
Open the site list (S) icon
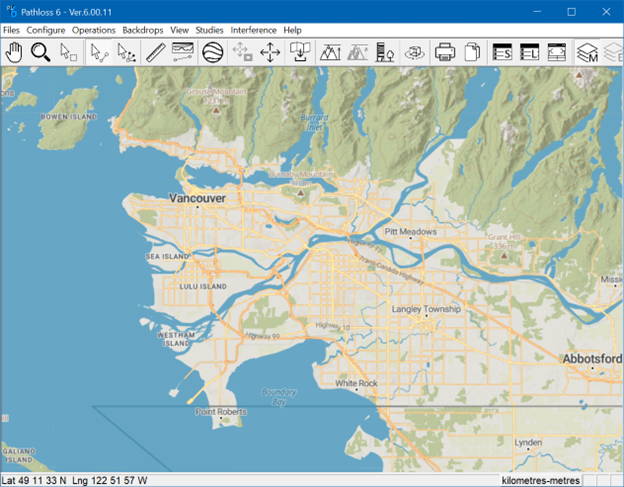point(503,52)
